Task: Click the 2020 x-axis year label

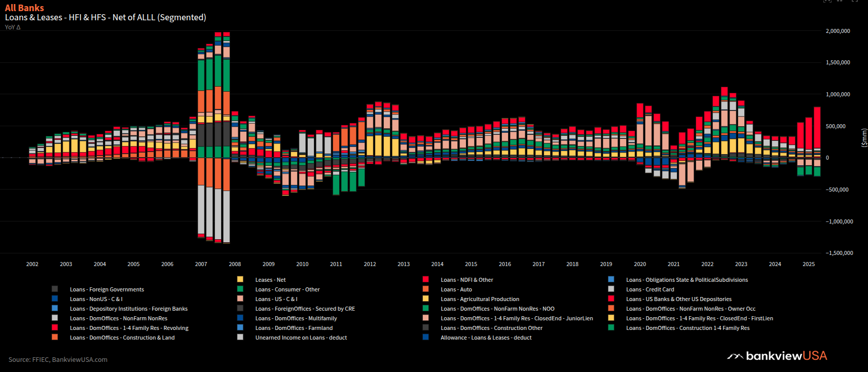Action: (x=640, y=264)
